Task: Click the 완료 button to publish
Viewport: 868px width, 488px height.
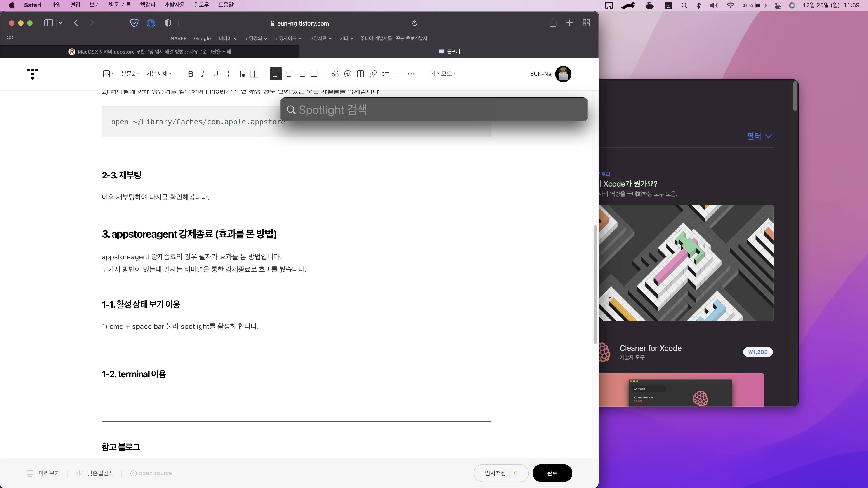Action: [x=552, y=473]
